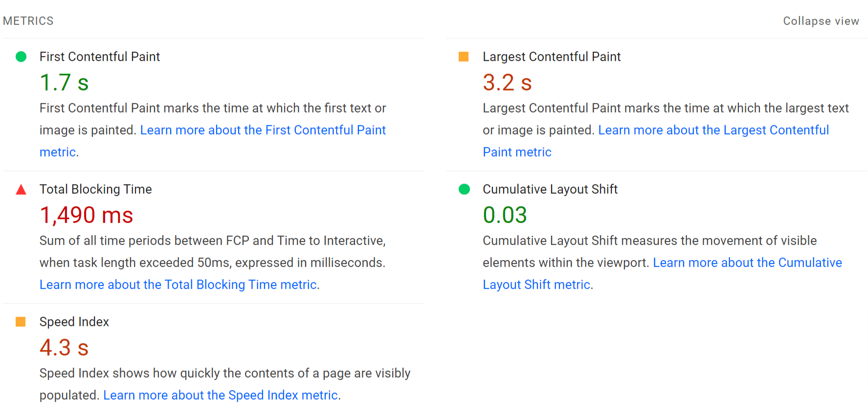Click the METRICS section header
Viewport: 868px width, 405px height.
coord(28,21)
